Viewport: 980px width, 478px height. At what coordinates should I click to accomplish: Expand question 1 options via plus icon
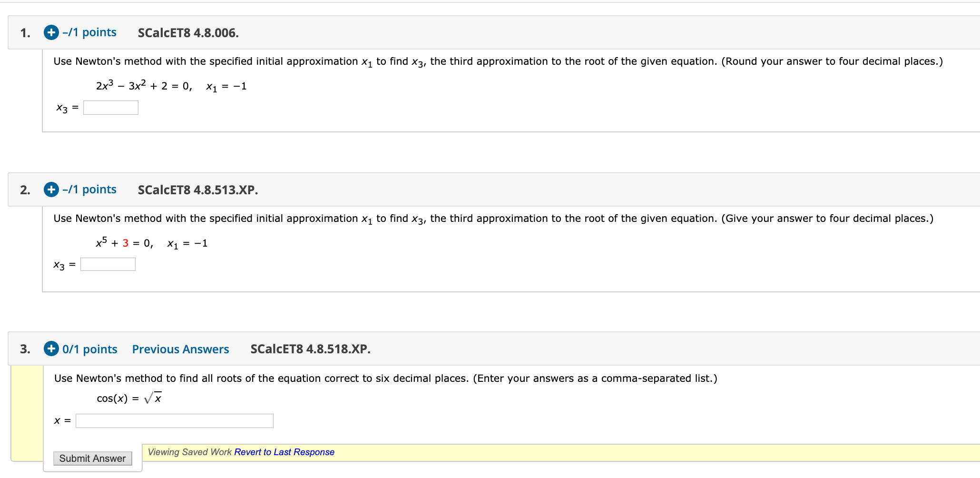(51, 33)
